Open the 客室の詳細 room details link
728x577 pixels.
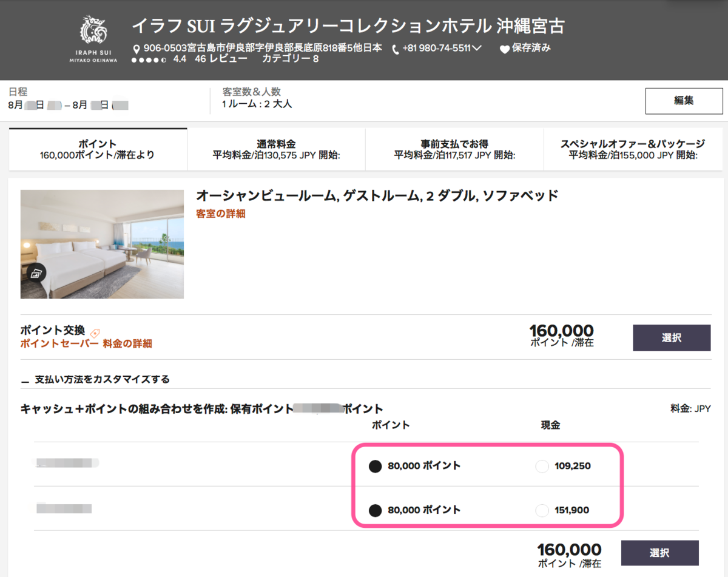(221, 214)
